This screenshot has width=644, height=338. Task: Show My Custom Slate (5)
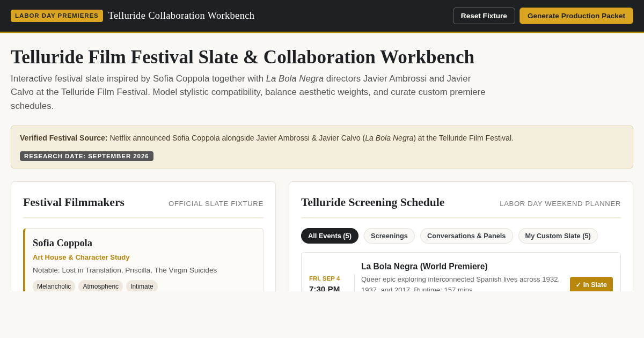(558, 236)
